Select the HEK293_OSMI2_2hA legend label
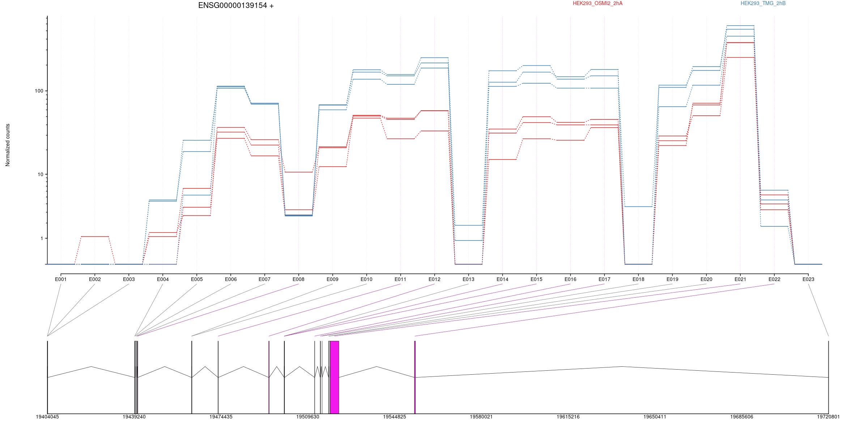Image resolution: width=868 pixels, height=434 pixels. (597, 3)
